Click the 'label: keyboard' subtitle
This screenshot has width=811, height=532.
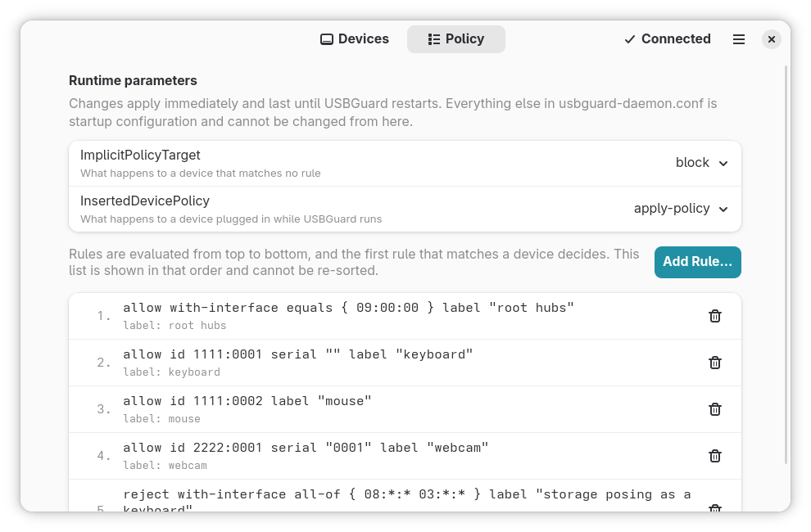click(171, 372)
